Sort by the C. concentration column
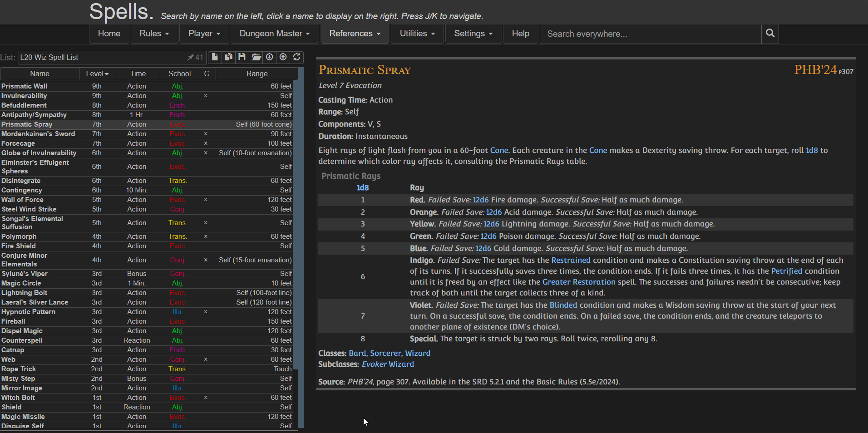The image size is (868, 433). (x=207, y=74)
